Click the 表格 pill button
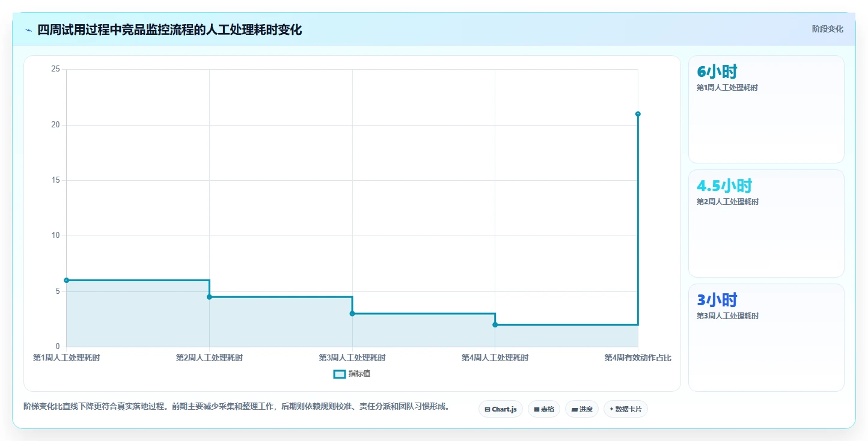This screenshot has height=441, width=868. 544,409
